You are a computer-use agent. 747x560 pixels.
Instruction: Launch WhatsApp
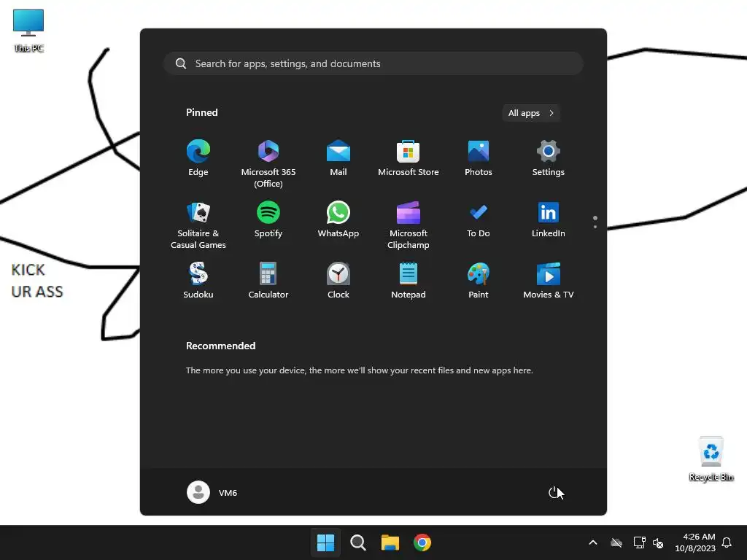(x=338, y=220)
